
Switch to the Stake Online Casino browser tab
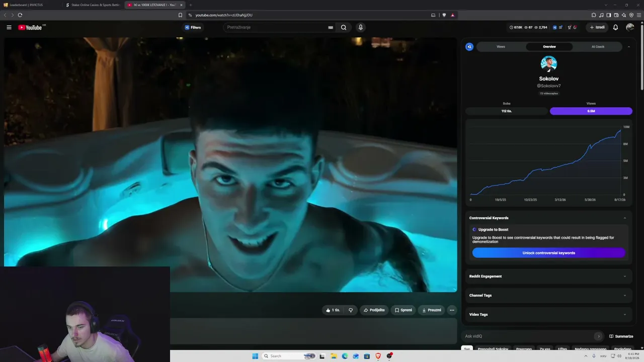coord(93,5)
